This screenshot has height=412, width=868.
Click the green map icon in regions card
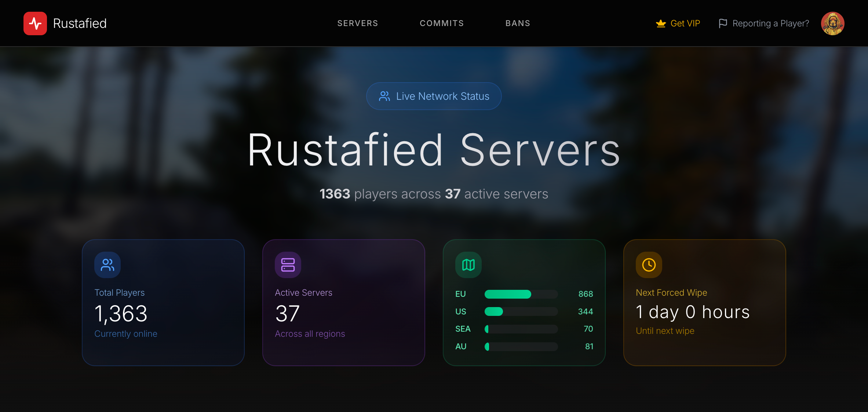click(468, 265)
